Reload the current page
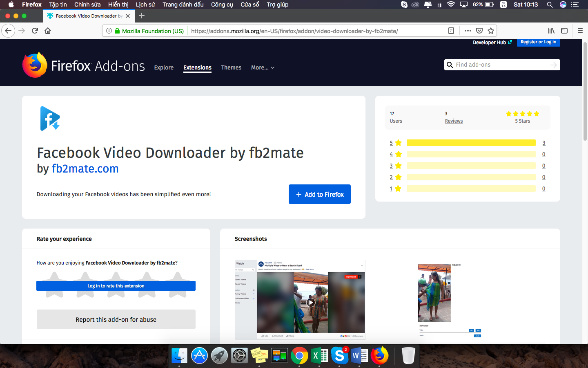 coord(35,31)
